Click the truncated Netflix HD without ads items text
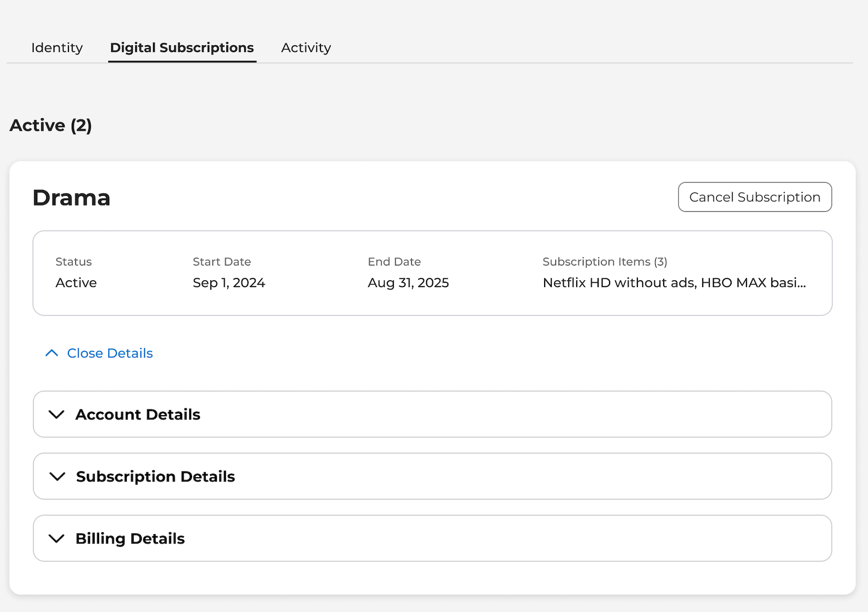Image resolution: width=868 pixels, height=612 pixels. click(x=674, y=283)
